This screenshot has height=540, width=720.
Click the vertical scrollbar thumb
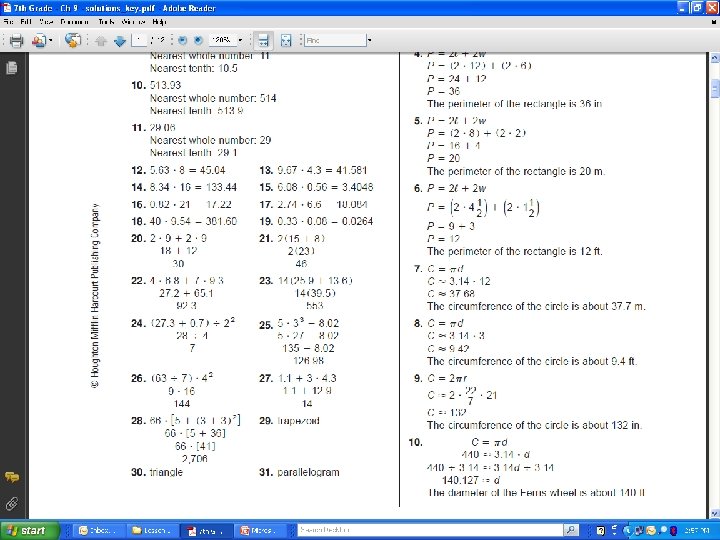coord(715,88)
